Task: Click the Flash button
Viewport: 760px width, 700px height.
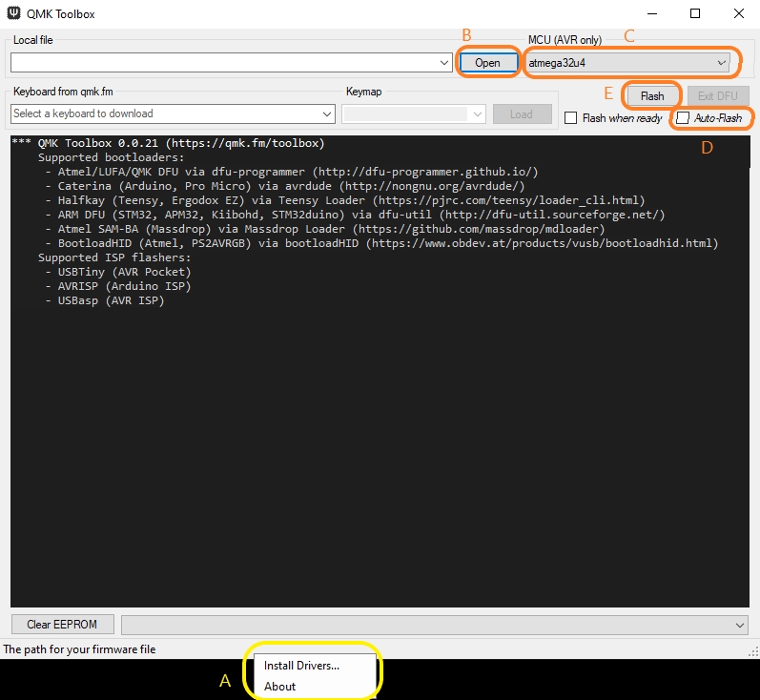Action: click(x=652, y=96)
